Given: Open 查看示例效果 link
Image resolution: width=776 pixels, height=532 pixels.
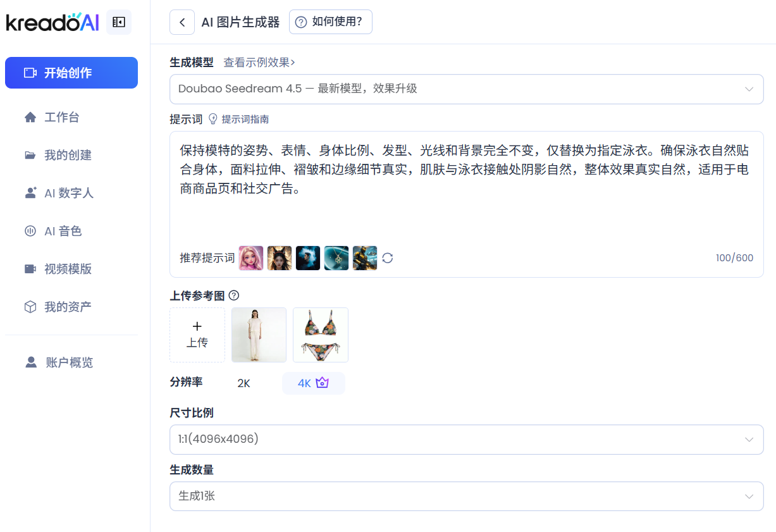Looking at the screenshot, I should click(259, 63).
